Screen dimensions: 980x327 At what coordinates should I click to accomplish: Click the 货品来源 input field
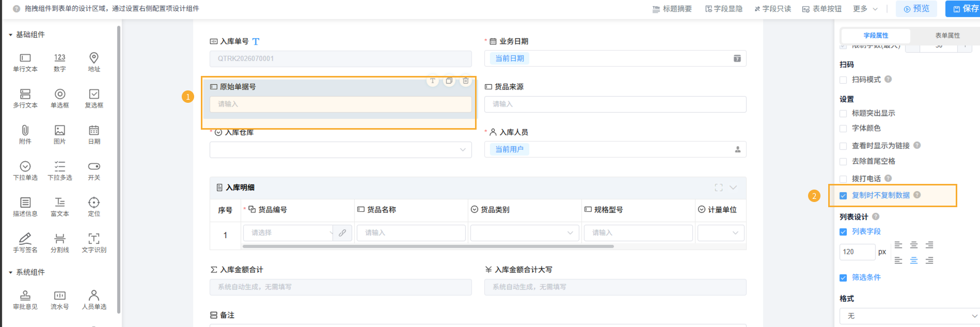click(615, 104)
